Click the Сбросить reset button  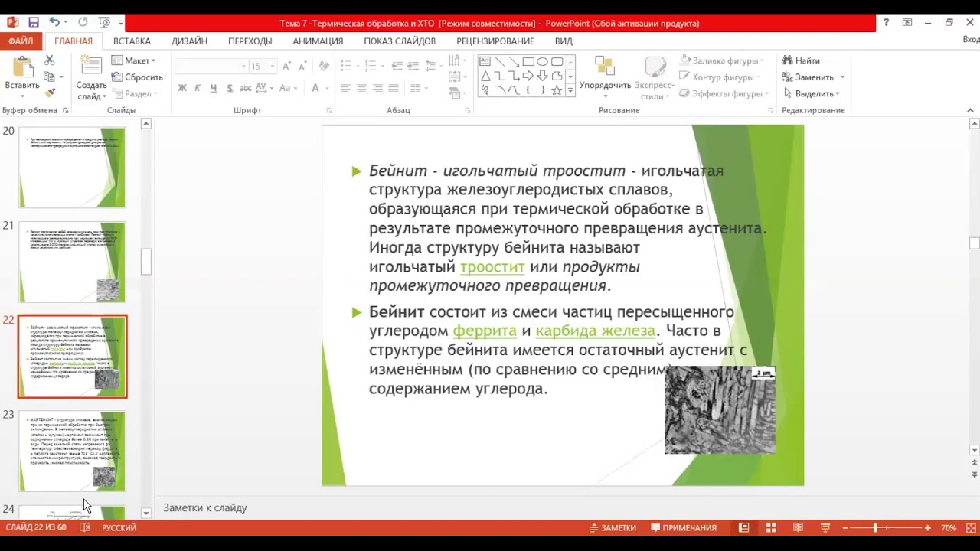[137, 77]
